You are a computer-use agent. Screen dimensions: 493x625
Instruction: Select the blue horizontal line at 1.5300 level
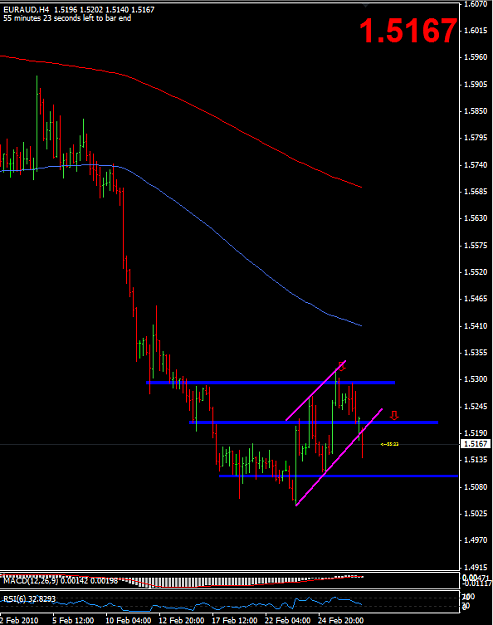click(271, 383)
